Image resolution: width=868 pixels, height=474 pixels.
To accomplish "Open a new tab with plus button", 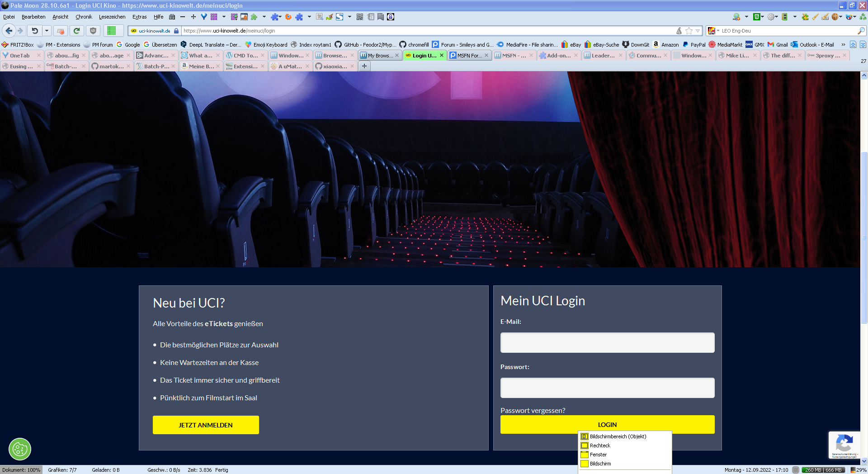I will coord(364,66).
